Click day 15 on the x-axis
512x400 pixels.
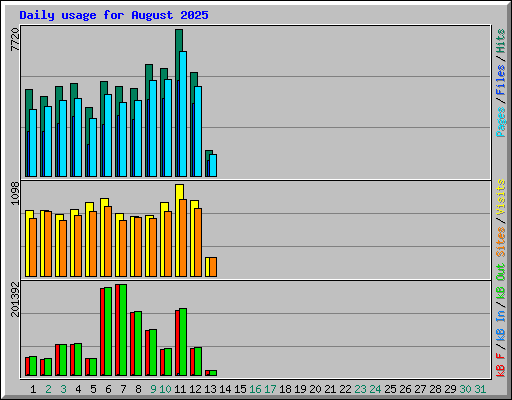[240, 389]
